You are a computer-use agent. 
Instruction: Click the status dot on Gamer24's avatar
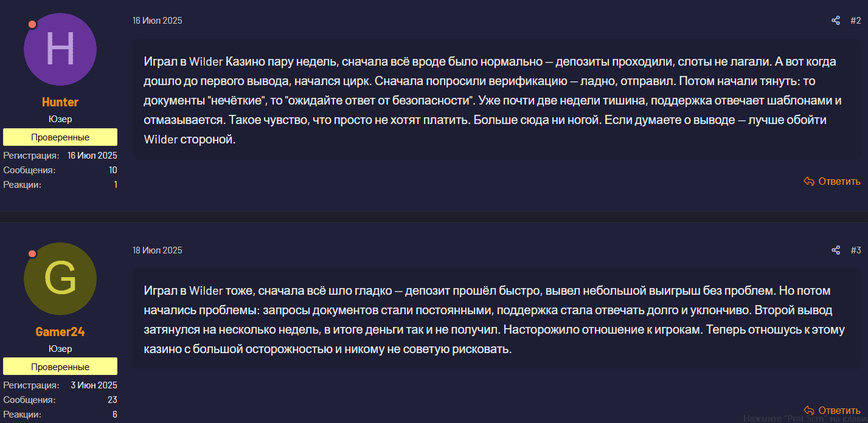pos(32,254)
